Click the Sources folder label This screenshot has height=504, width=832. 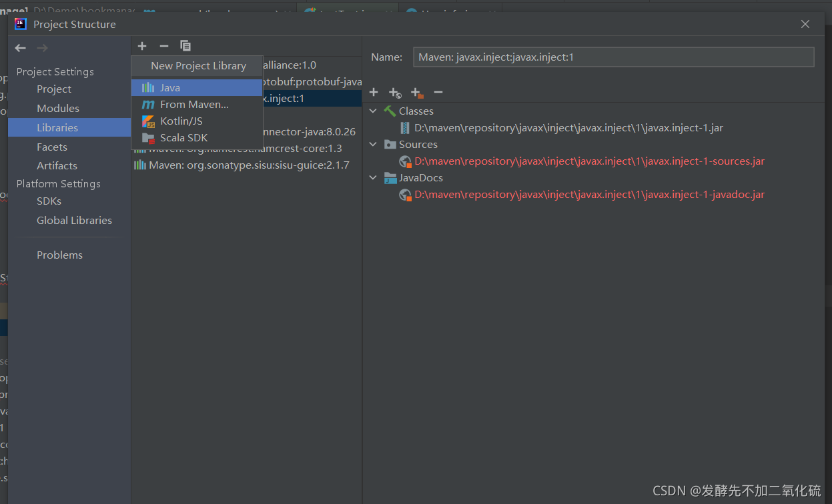pyautogui.click(x=418, y=144)
